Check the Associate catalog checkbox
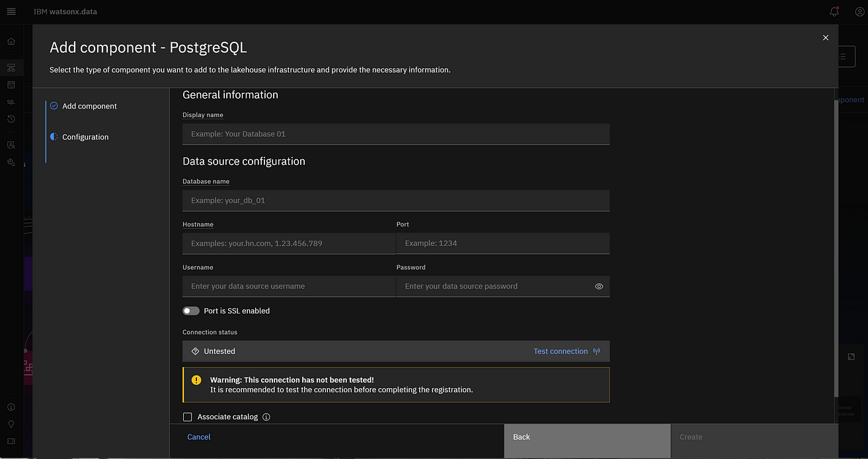The image size is (868, 459). 188,417
